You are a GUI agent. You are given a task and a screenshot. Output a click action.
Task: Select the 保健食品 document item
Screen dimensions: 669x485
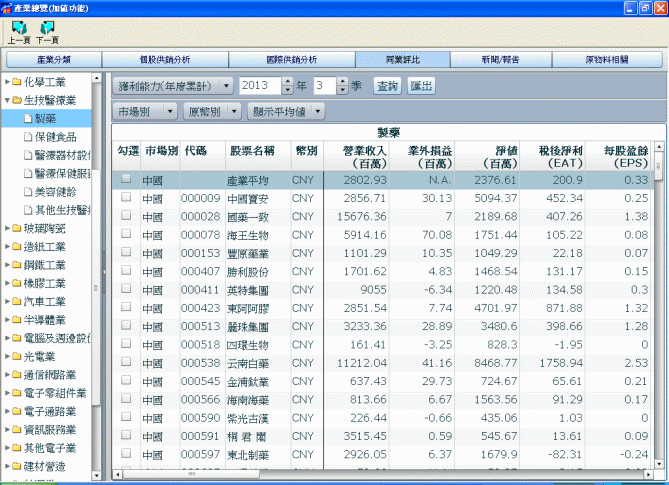[28, 137]
